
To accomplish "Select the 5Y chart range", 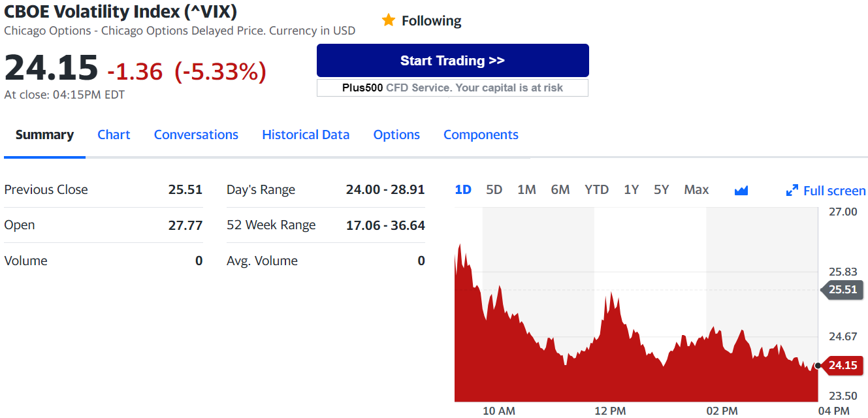I will (x=662, y=189).
